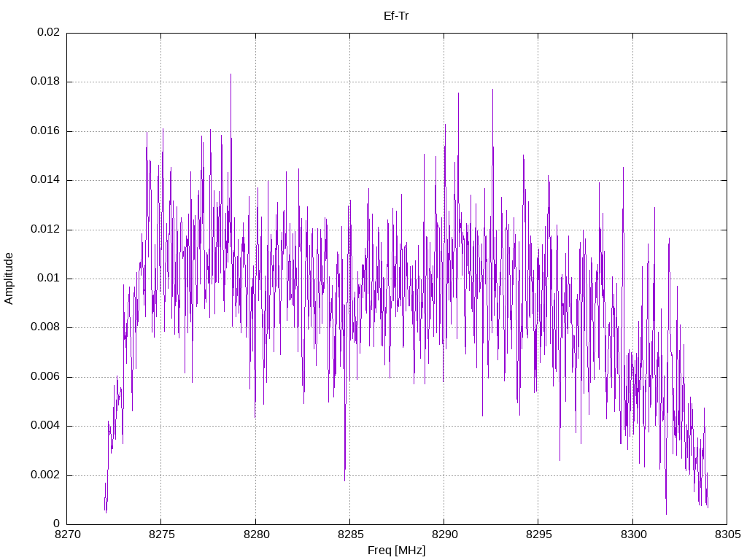Click the x-axis tick label 8270

pos(67,534)
